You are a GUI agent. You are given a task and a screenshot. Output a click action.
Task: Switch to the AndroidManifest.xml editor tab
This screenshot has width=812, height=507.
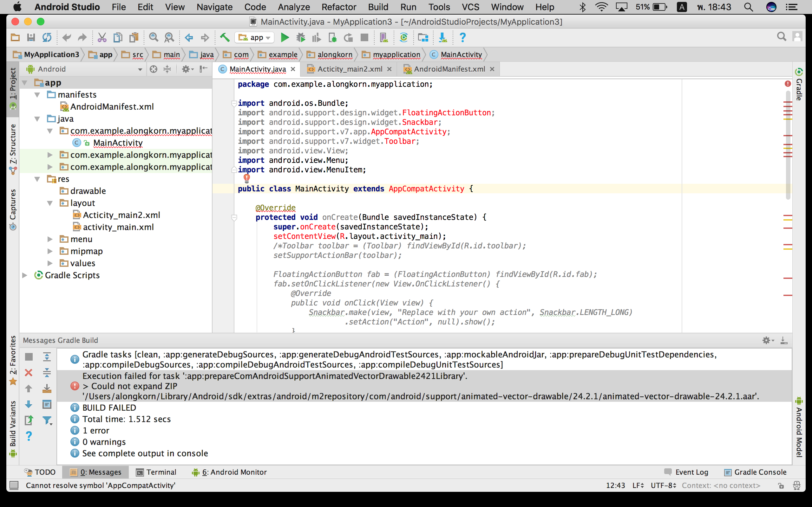tap(449, 69)
